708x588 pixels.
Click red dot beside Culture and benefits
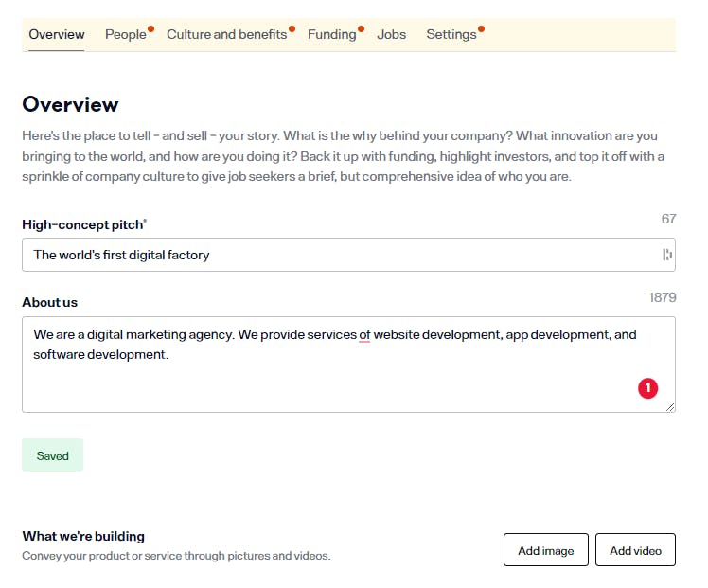click(x=292, y=29)
